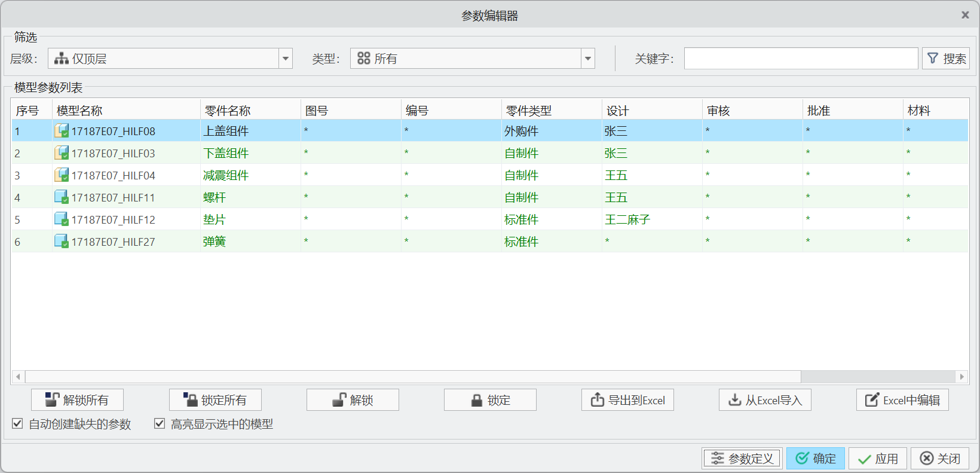This screenshot has width=980, height=473.
Task: Click the 零件类型 column header
Action: 528,111
